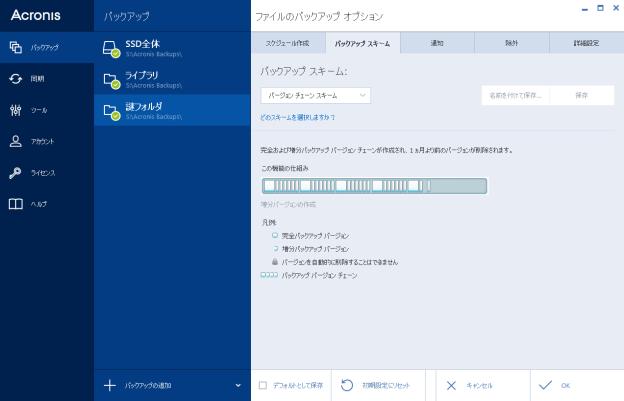624x401 pixels.
Task: Expand the バックアップの追加 chevron arrow
Action: (238, 385)
